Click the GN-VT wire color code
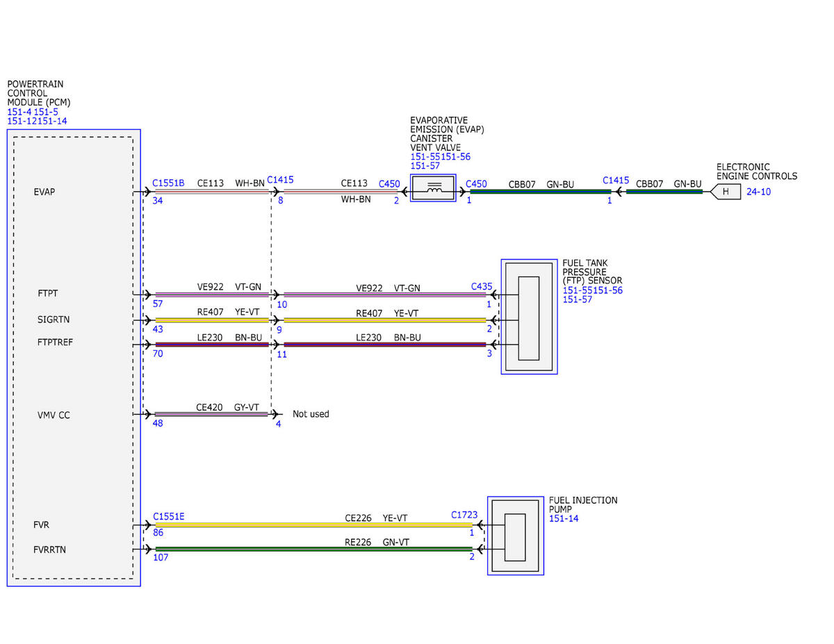This screenshot has width=834, height=644. pyautogui.click(x=395, y=542)
